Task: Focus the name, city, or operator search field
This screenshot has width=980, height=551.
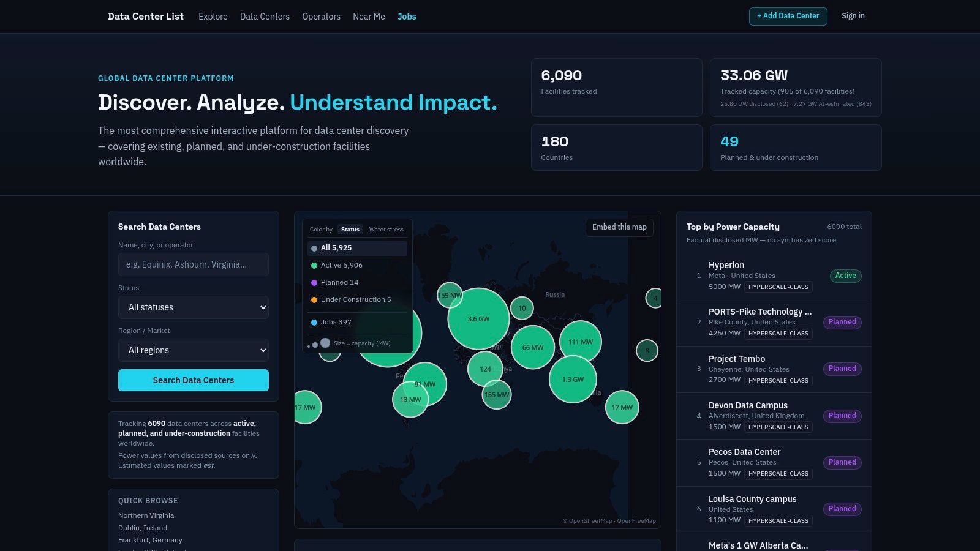Action: click(x=194, y=264)
